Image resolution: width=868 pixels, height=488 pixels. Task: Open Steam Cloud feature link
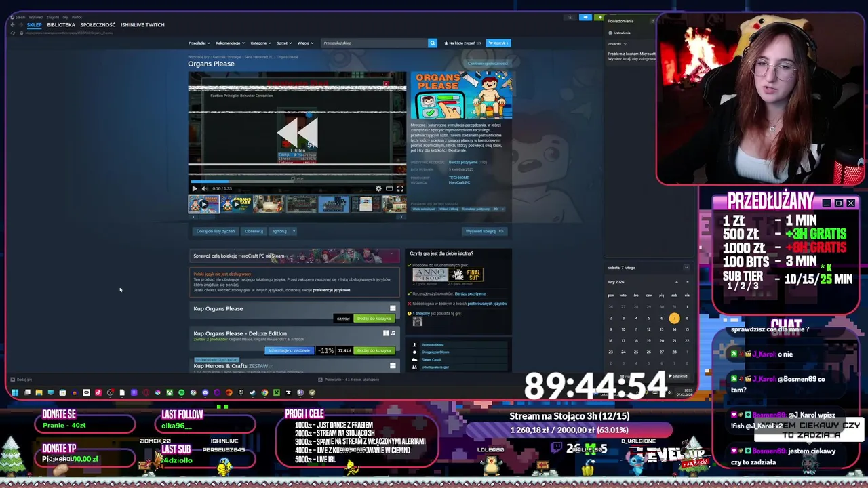point(431,359)
